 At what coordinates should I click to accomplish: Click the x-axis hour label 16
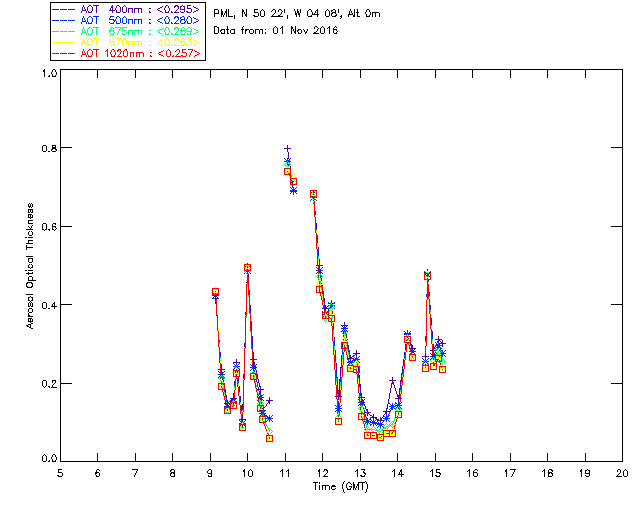[x=473, y=473]
